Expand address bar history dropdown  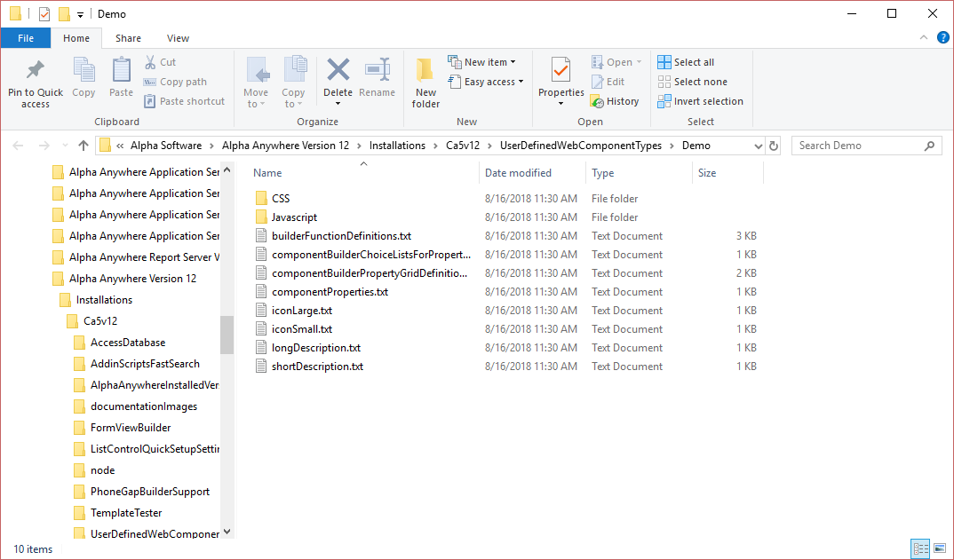tap(758, 146)
